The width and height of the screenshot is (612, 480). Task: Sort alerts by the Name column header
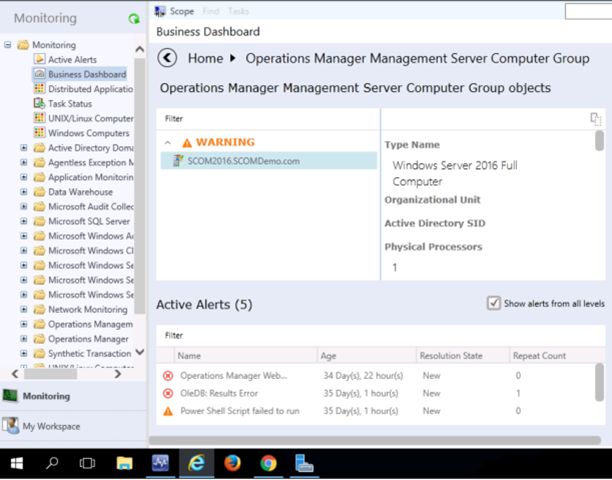coord(246,356)
